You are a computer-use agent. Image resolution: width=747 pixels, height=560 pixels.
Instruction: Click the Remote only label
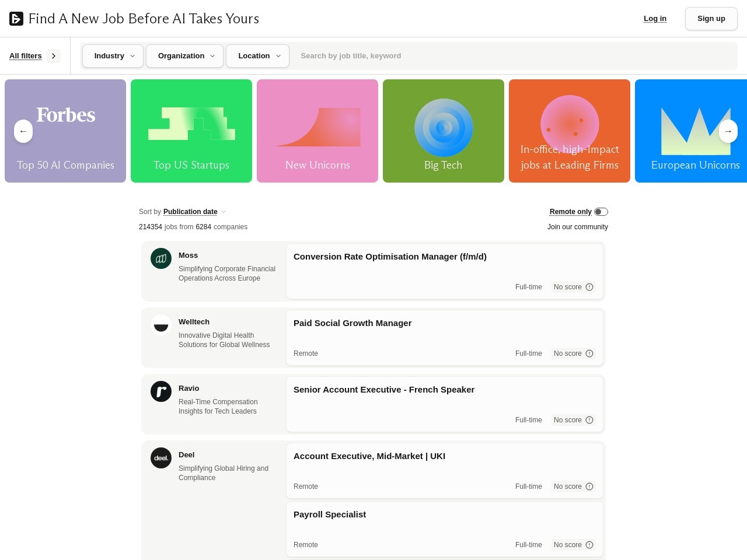pos(571,212)
